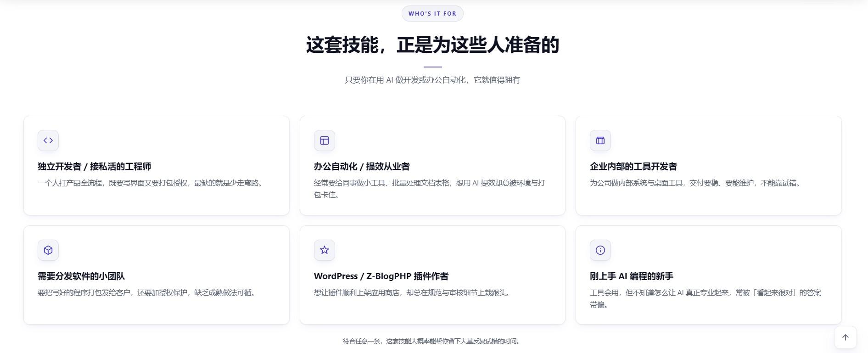Click the footnote 符合任意一条 below the cards
This screenshot has height=353, width=868.
tap(431, 341)
